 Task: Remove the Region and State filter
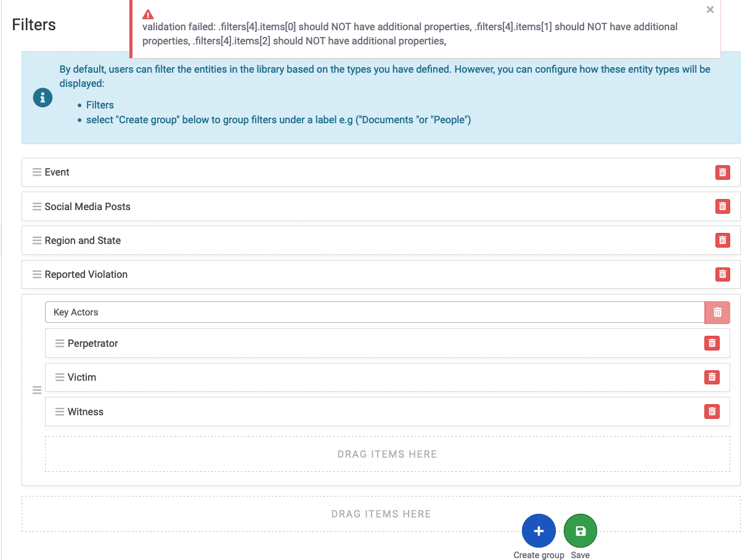pos(722,240)
